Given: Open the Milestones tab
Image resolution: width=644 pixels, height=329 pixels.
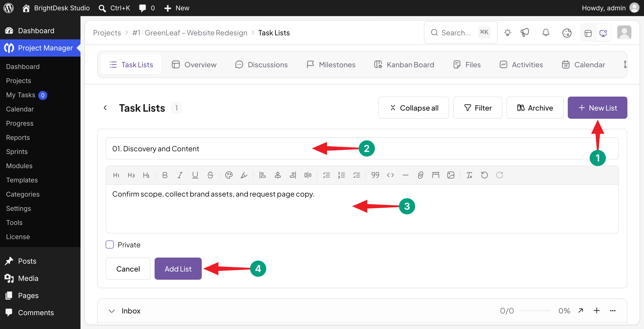Looking at the screenshot, I should (331, 65).
